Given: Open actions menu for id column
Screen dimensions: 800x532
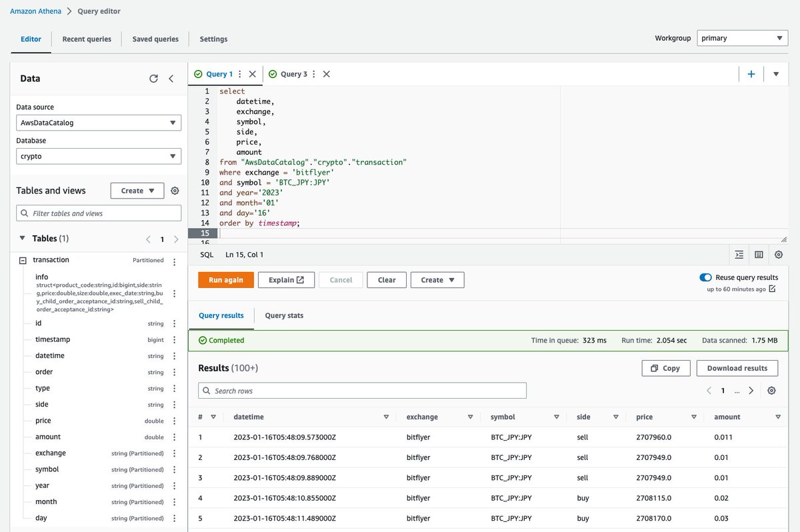Looking at the screenshot, I should 175,323.
